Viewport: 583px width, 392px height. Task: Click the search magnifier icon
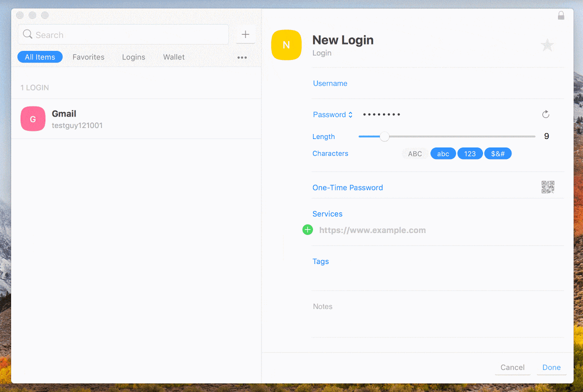pos(27,34)
